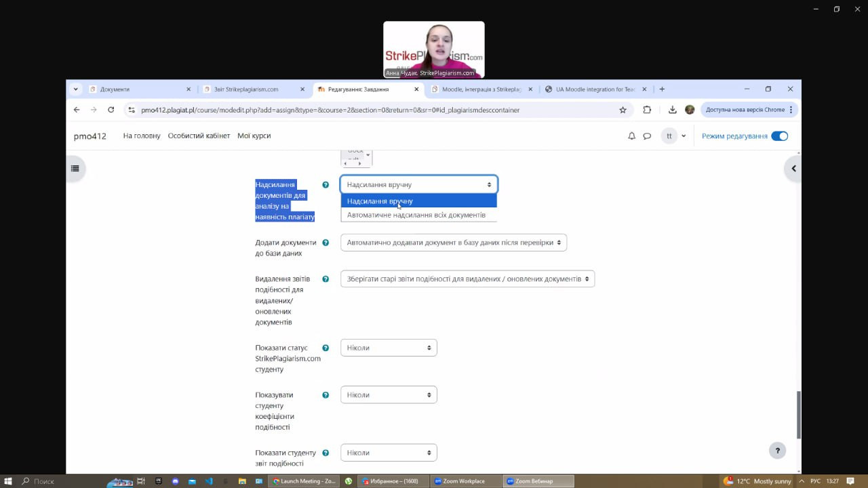This screenshot has width=868, height=488.
Task: Click help icon beside Додати документи до бази даних
Action: [x=325, y=243]
